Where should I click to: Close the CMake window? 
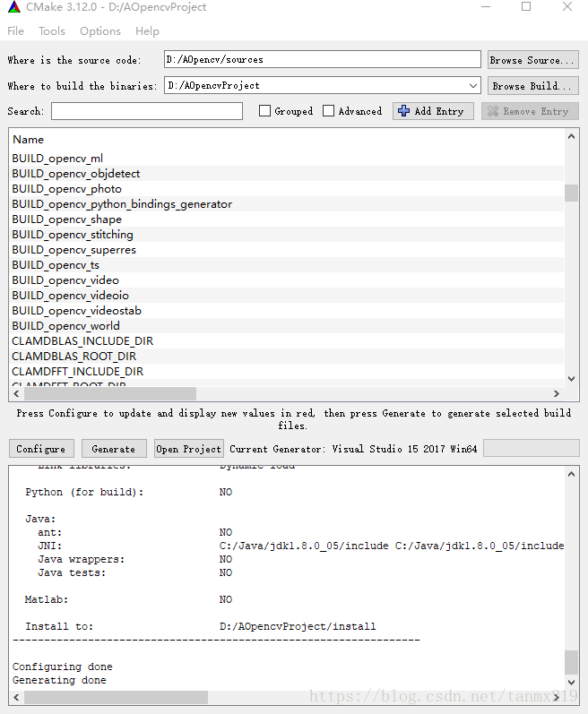pos(567,7)
